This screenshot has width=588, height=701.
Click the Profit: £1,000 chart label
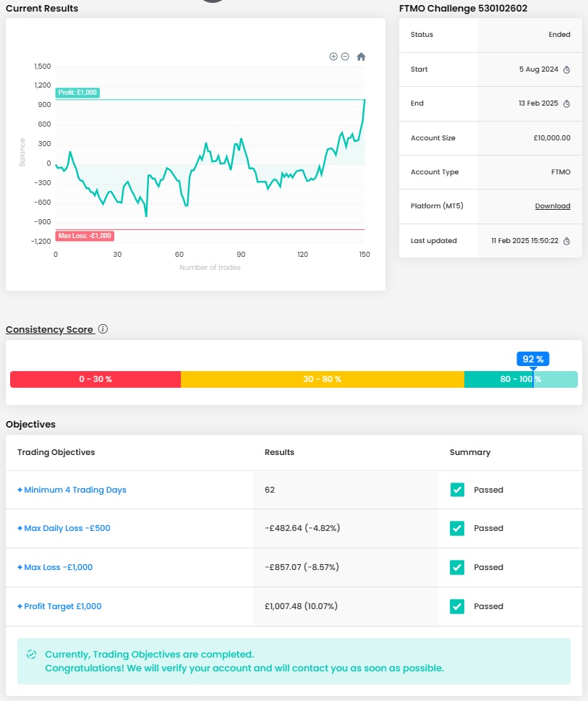(77, 93)
